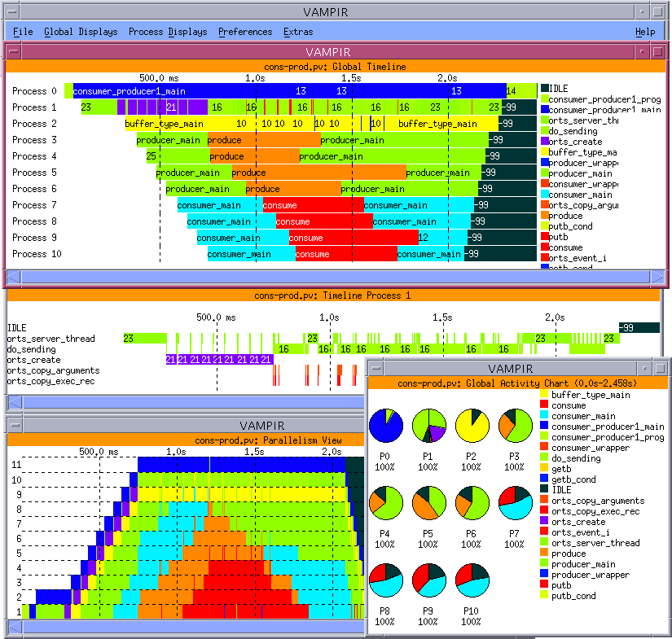This screenshot has height=639, width=672.
Task: Select the P3 pie chart
Action: 515,425
